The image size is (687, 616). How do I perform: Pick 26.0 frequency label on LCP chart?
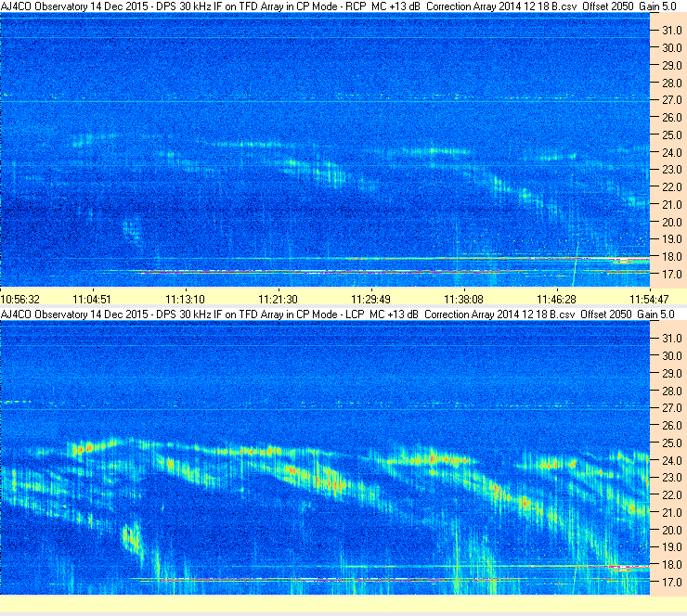coord(672,426)
